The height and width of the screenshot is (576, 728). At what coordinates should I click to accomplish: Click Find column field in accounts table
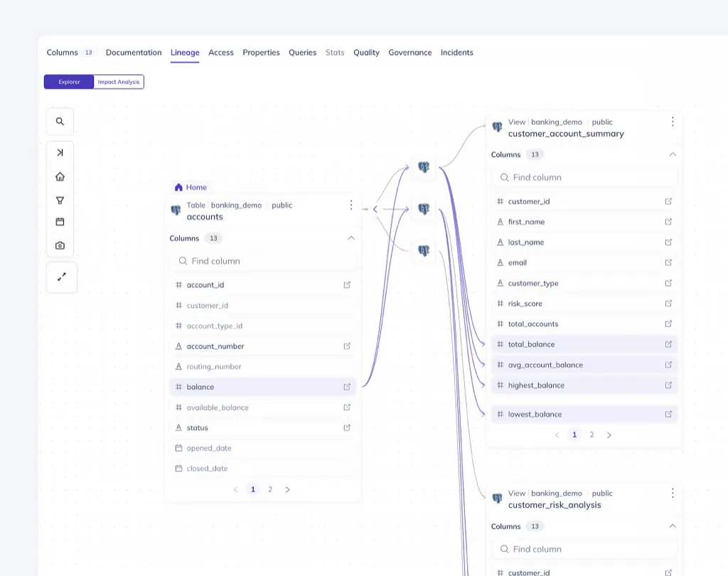coord(263,261)
